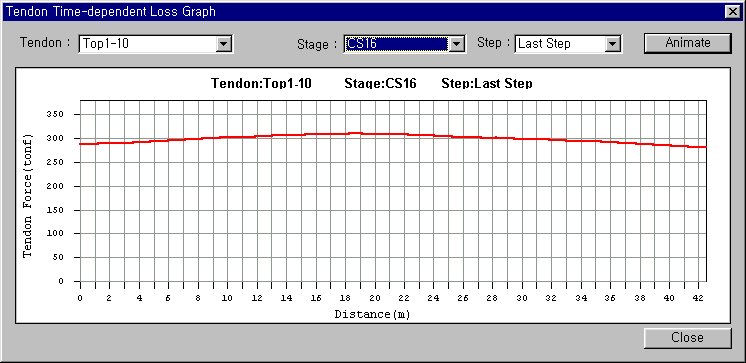Close the dialog with title bar X
This screenshot has width=746, height=363.
(732, 11)
